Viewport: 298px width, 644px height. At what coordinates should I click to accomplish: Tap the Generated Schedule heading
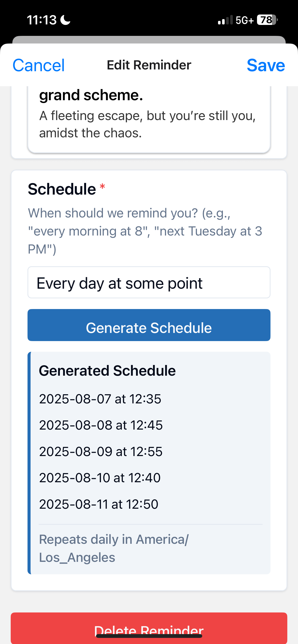(107, 370)
